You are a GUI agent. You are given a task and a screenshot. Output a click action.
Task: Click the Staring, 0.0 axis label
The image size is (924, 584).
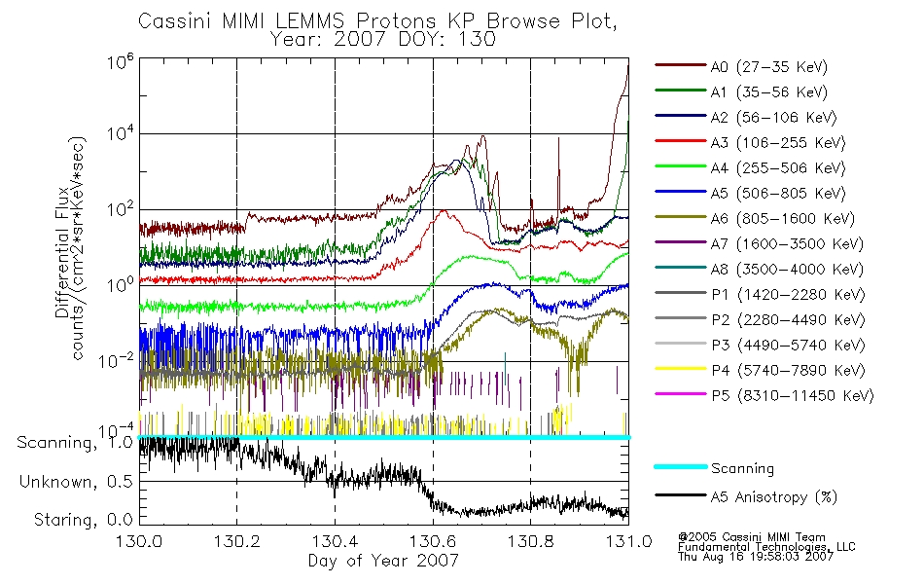coord(83,521)
